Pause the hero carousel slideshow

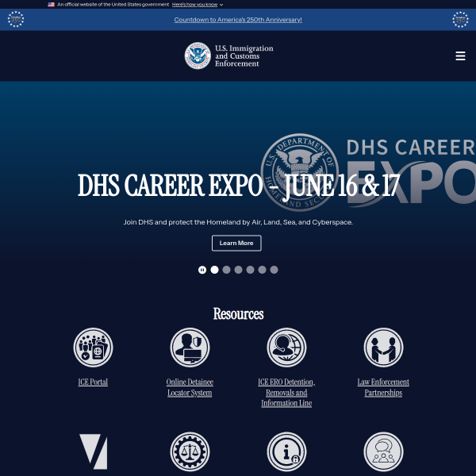202,270
